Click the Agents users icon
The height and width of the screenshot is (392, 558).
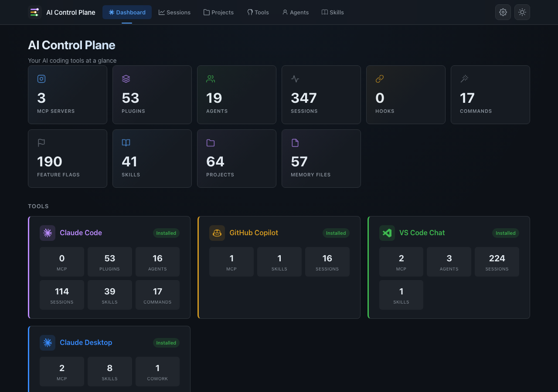(211, 79)
